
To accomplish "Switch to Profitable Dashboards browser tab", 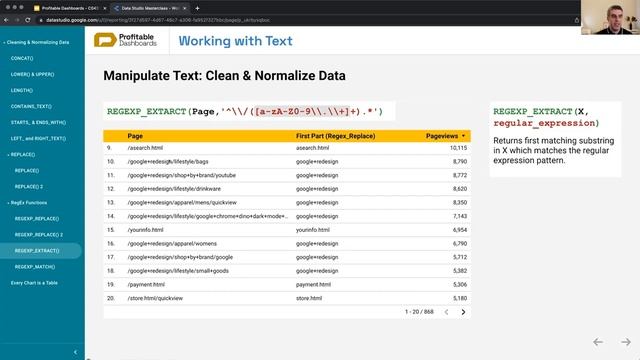I will coord(69,8).
